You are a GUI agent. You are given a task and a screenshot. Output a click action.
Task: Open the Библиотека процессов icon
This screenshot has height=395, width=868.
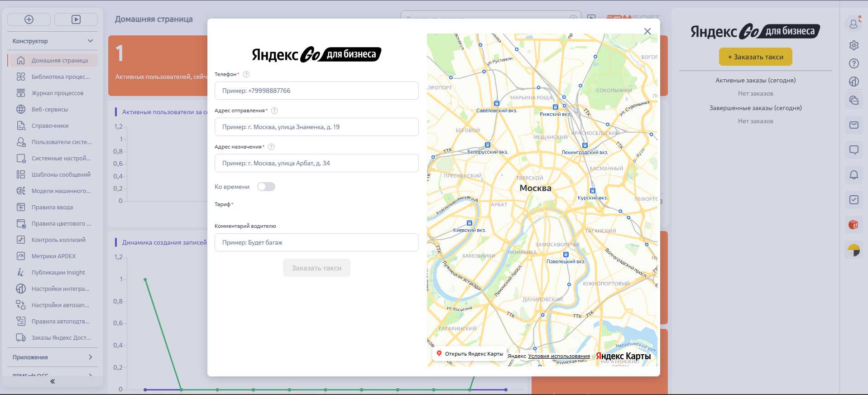tap(21, 77)
